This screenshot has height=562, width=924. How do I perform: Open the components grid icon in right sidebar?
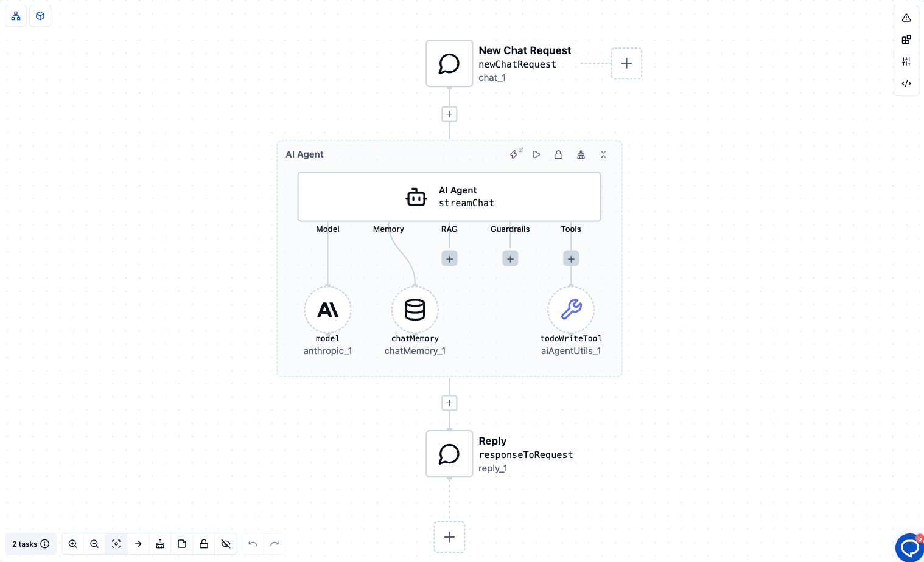[x=906, y=40]
